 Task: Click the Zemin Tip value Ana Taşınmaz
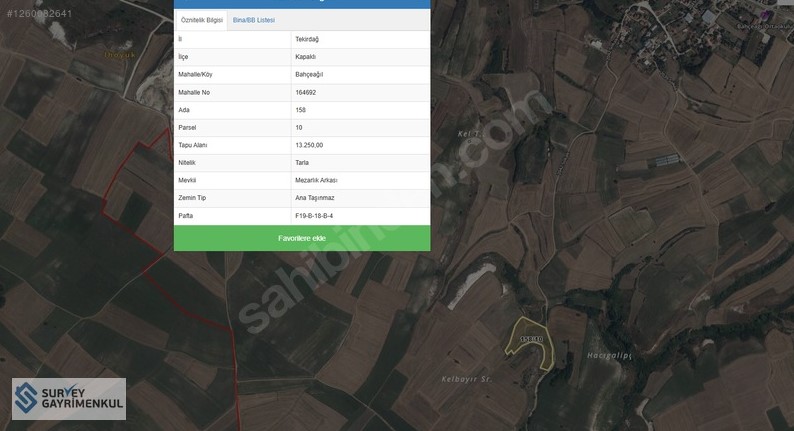click(315, 198)
